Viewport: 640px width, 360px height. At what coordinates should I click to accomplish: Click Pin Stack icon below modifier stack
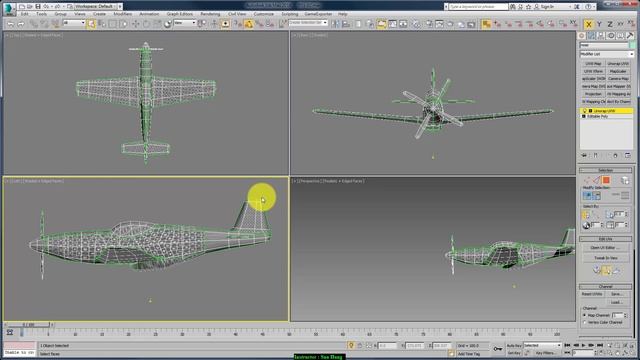(584, 156)
